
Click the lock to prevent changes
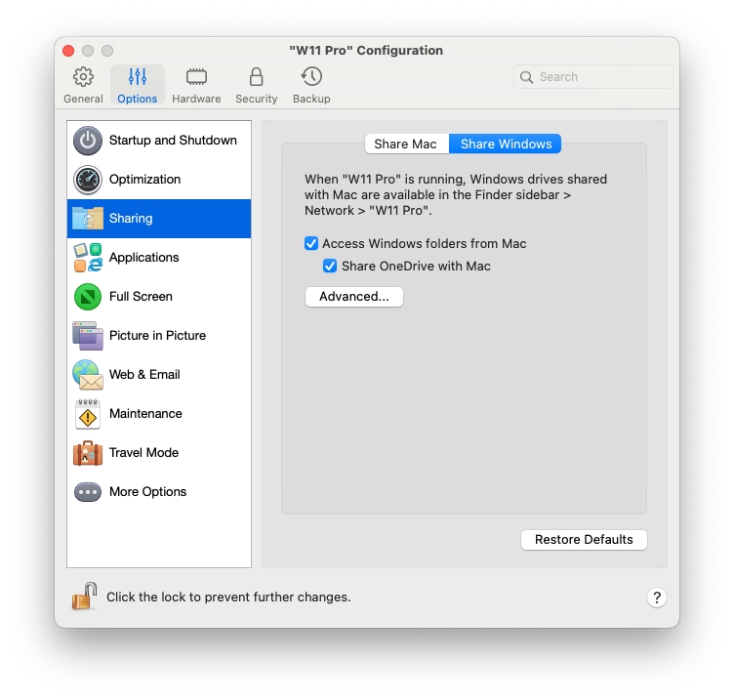coord(85,597)
